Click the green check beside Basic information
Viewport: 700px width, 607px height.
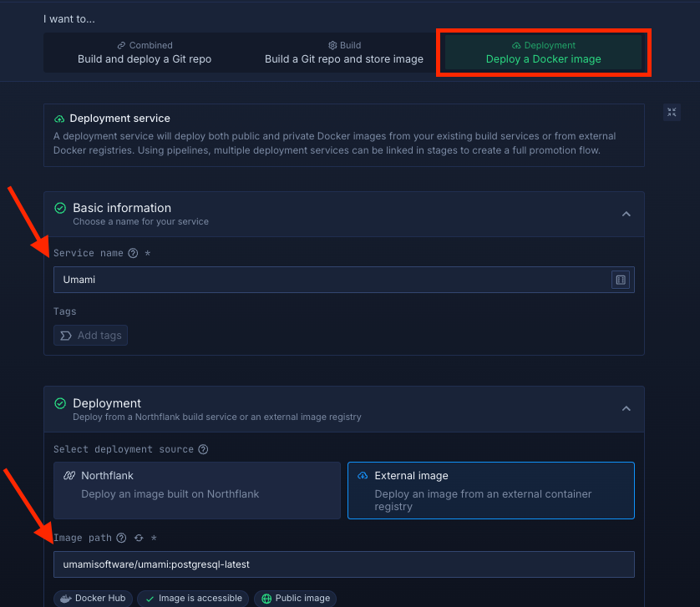(60, 208)
